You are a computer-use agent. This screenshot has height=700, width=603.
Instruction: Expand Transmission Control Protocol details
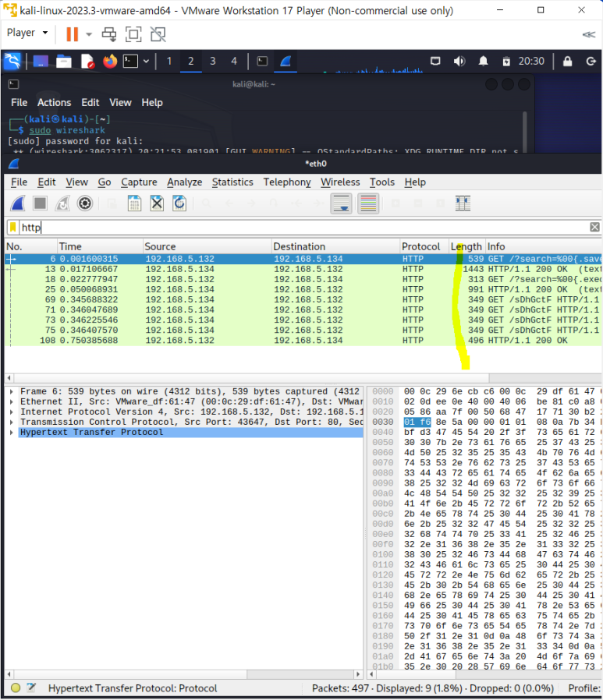pyautogui.click(x=11, y=422)
